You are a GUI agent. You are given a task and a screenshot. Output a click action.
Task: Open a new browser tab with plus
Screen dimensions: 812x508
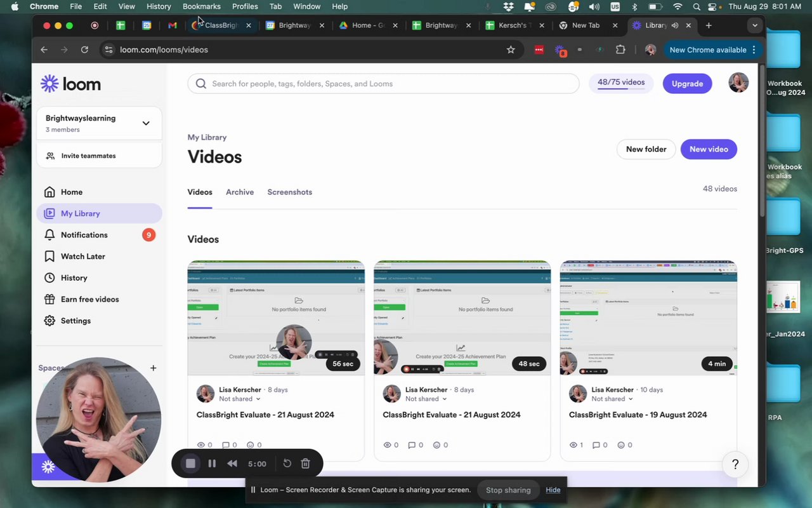pyautogui.click(x=709, y=25)
